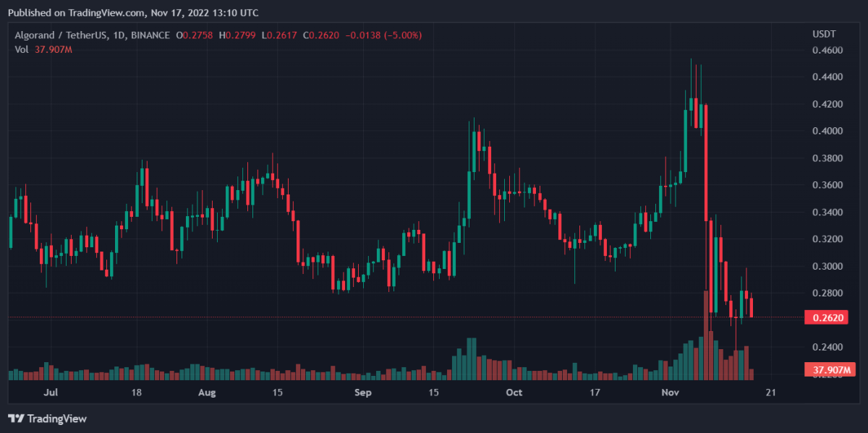This screenshot has width=868, height=433.
Task: Click the Vol 37.907M indicator label
Action: pos(43,49)
